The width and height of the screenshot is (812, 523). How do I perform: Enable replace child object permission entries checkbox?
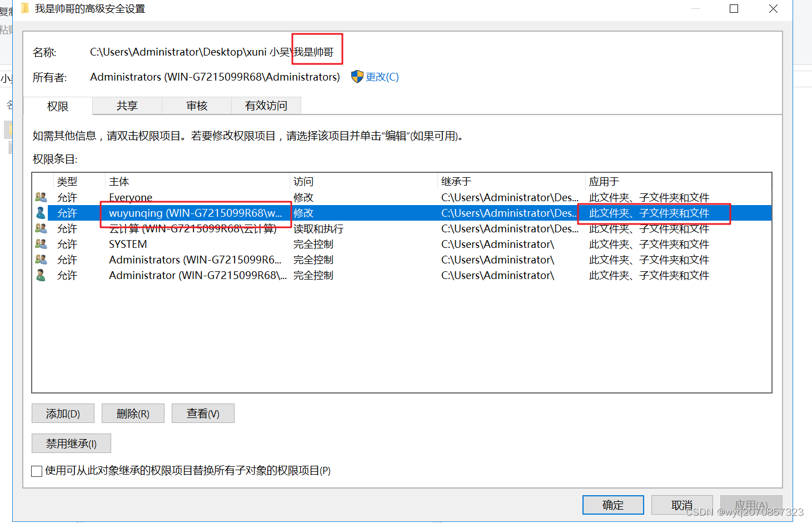(37, 471)
